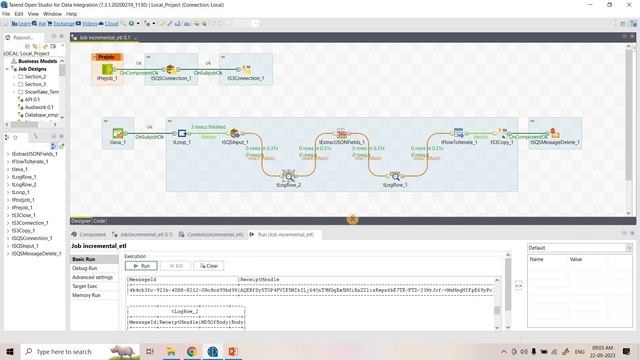Select the tFlowToIterate_1 component icon

tap(458, 133)
